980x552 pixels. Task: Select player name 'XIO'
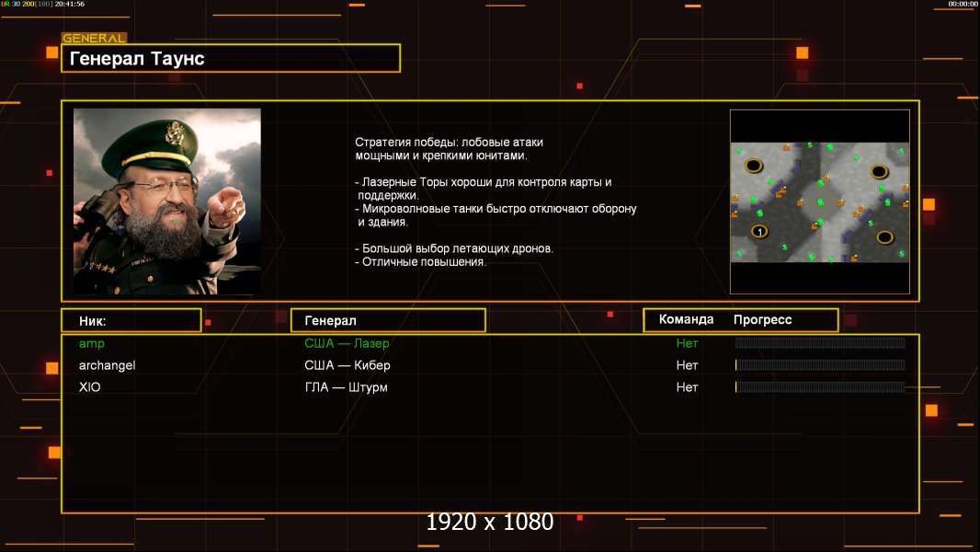[89, 387]
